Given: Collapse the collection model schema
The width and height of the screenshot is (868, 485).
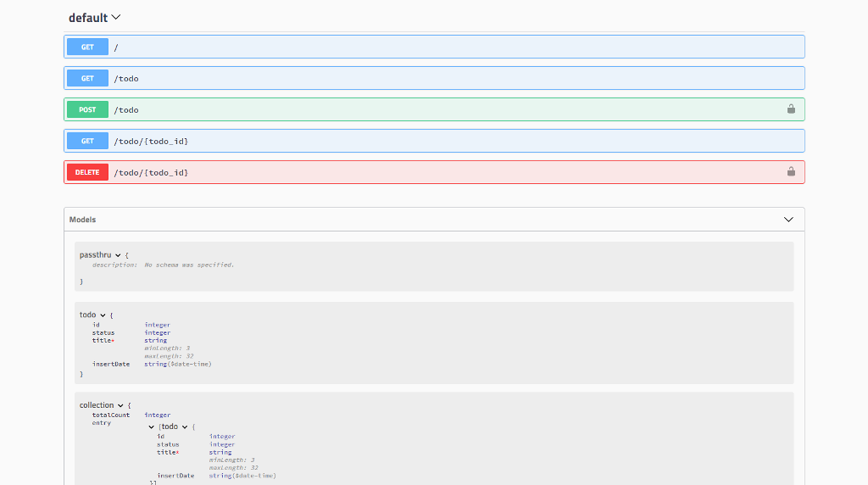Looking at the screenshot, I should pos(120,406).
